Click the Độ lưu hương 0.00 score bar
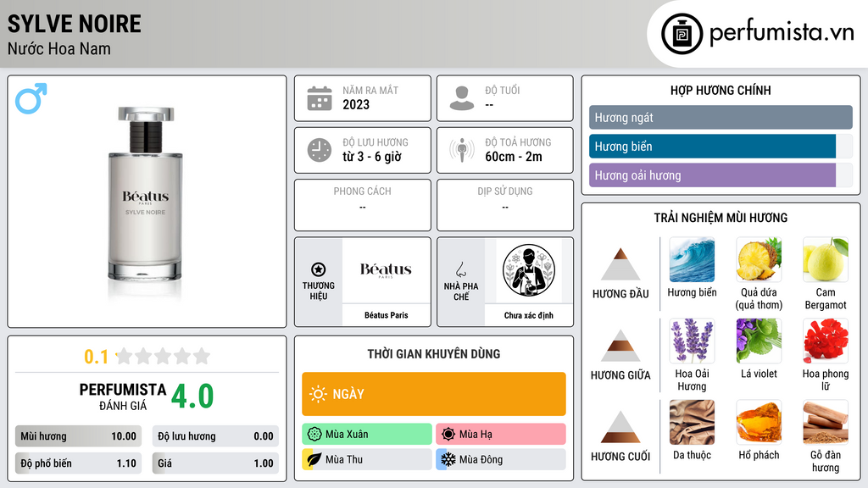 coord(215,436)
